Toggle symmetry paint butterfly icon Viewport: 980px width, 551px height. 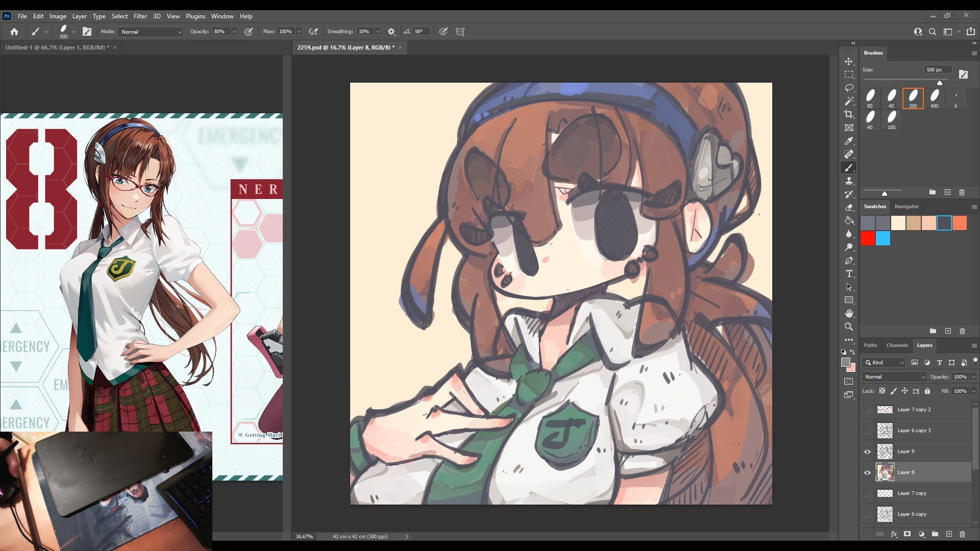[460, 32]
